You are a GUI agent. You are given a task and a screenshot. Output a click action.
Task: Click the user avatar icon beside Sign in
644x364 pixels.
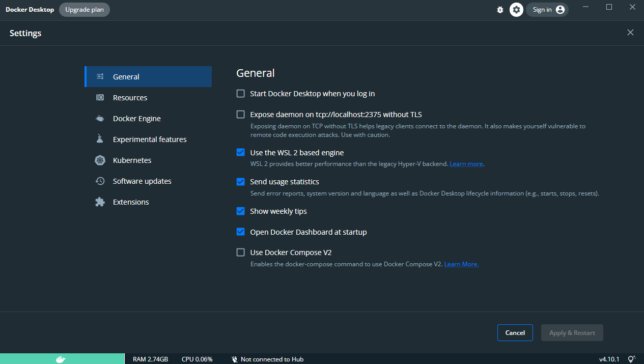(560, 10)
